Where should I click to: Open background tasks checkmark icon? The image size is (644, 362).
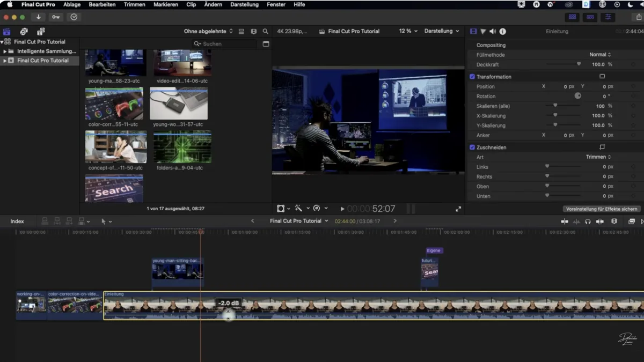[74, 17]
